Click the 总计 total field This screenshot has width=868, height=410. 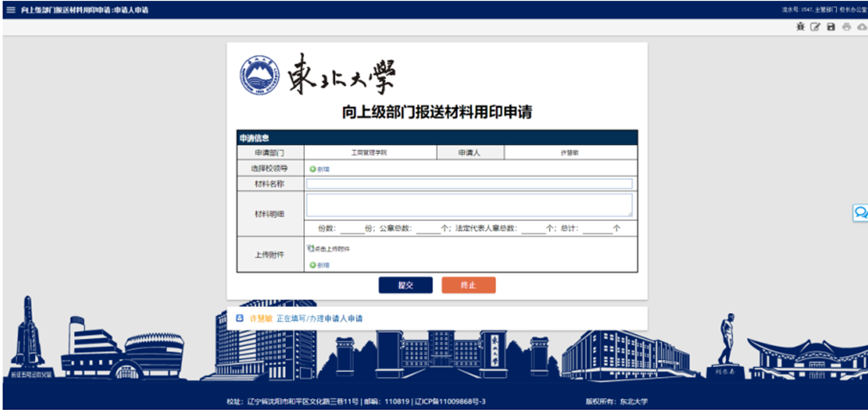coord(596,228)
